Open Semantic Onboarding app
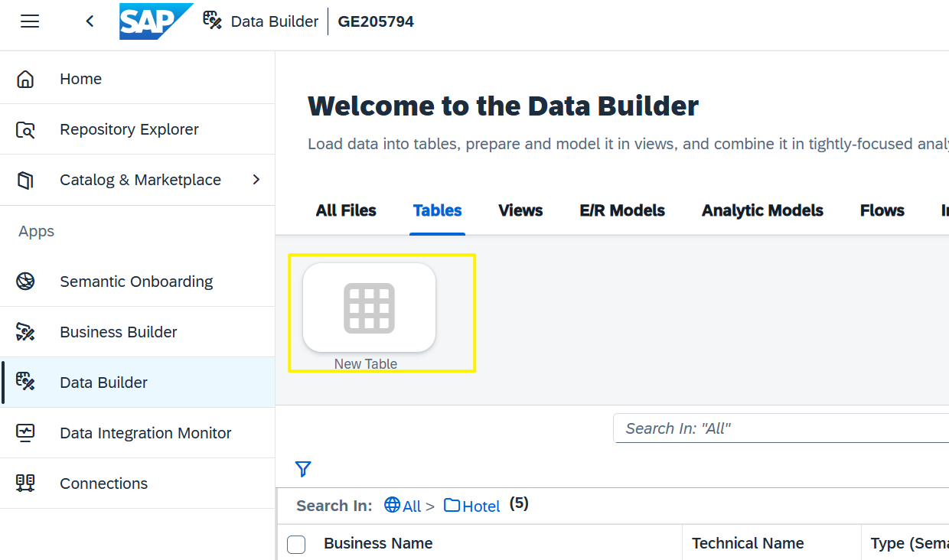 click(138, 282)
